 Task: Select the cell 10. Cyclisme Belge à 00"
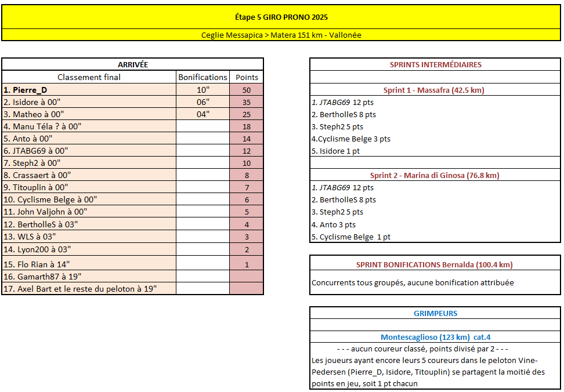click(x=89, y=199)
